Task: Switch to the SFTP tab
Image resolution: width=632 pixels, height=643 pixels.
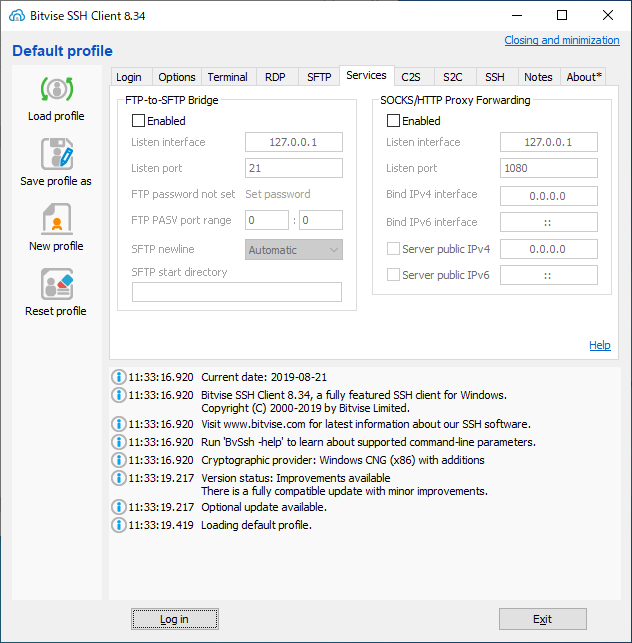Action: tap(319, 77)
